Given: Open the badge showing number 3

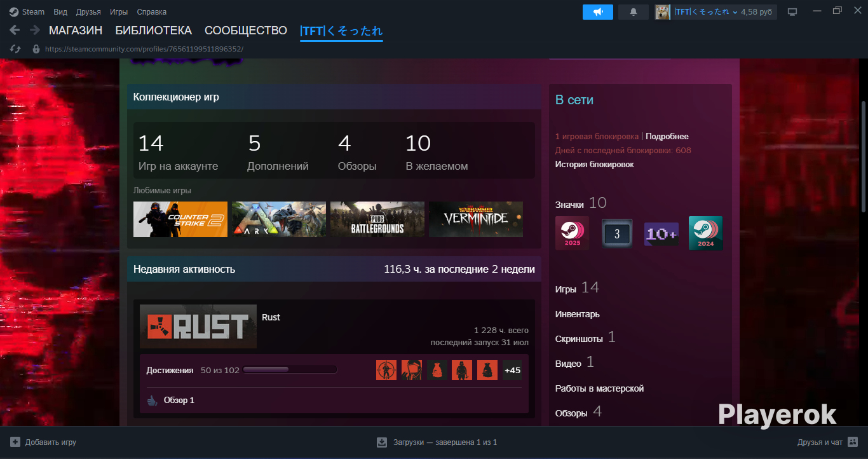Looking at the screenshot, I should tap(616, 233).
